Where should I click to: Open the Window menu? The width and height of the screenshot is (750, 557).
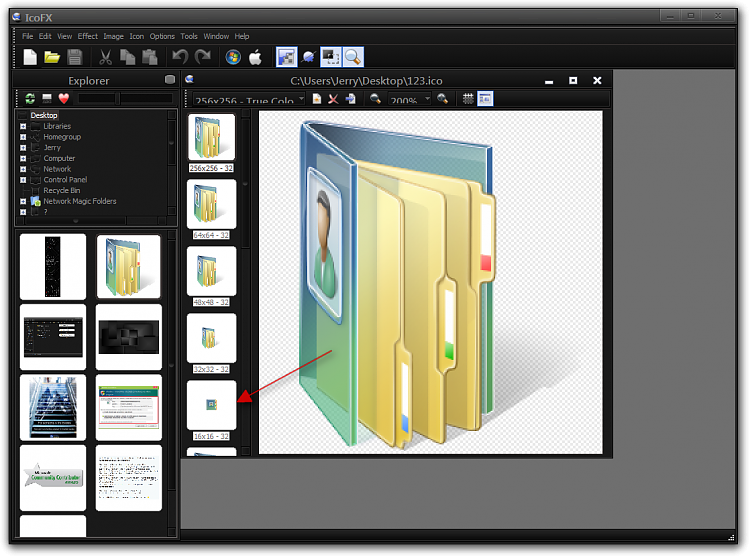click(216, 36)
